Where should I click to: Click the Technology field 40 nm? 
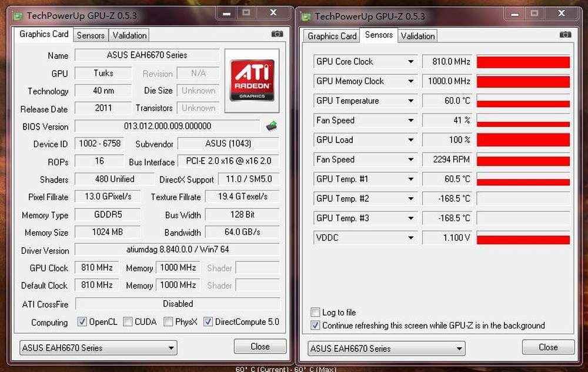(103, 91)
